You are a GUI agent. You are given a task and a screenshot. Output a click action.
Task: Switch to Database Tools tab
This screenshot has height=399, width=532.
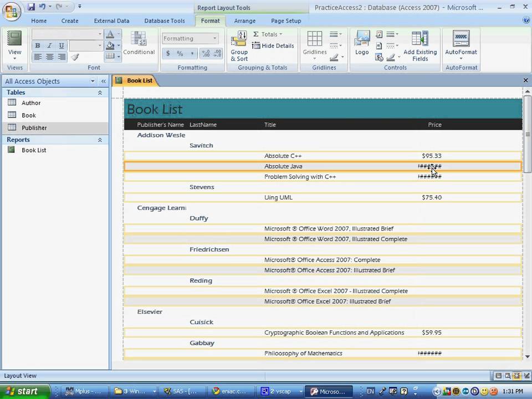[165, 21]
